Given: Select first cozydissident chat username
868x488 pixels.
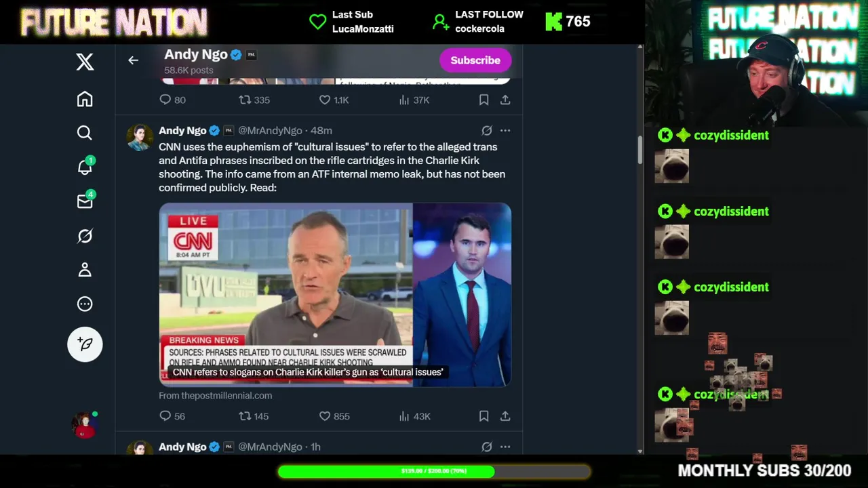Looking at the screenshot, I should tap(731, 136).
